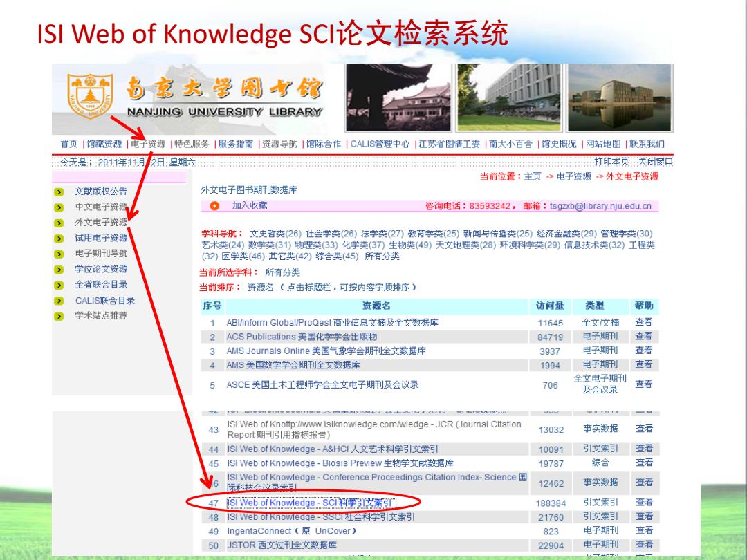Screen dimensions: 747x560
Task: Open the CALIS管理中心 menu item
Action: pos(380,144)
